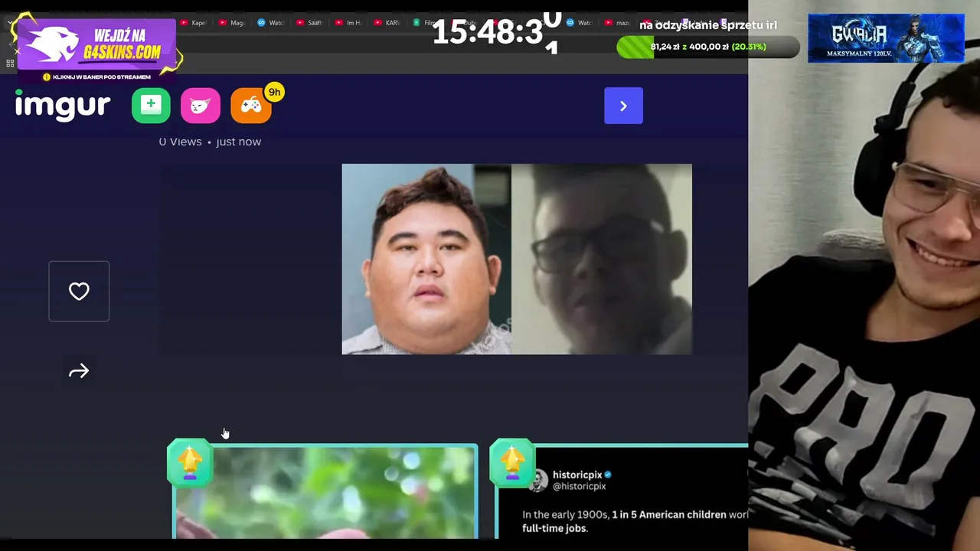Screen dimensions: 980x551
Task: Click the "na odzyskanie sprzetu irl" goal title
Action: (708, 25)
